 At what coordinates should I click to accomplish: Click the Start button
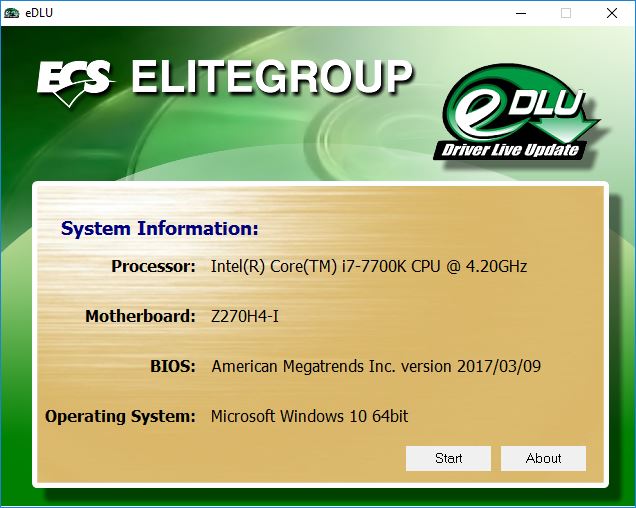point(448,458)
